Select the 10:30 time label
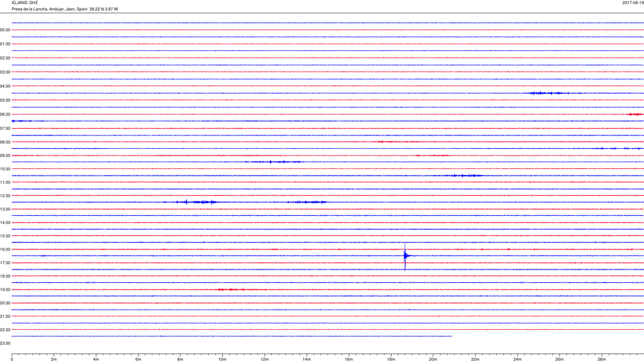This screenshot has width=644, height=362. pyautogui.click(x=5, y=169)
